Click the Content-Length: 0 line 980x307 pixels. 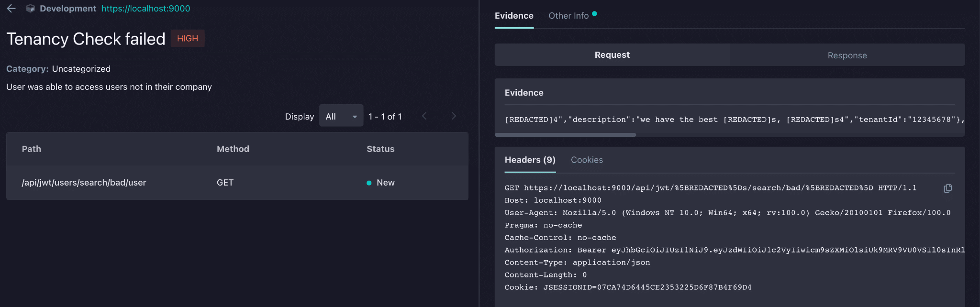click(546, 275)
